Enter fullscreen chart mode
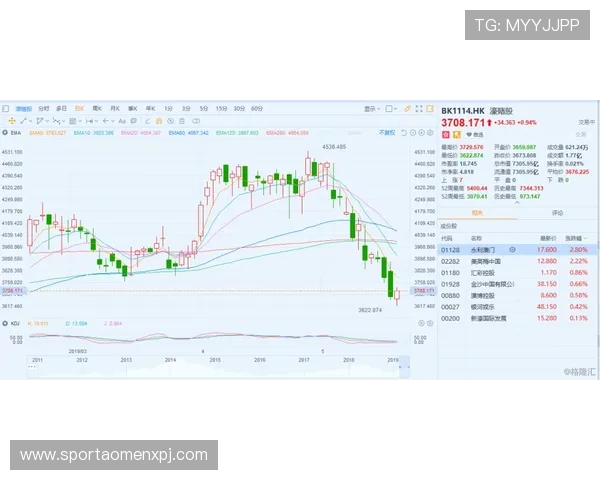Viewport: 600px width, 480px height. tap(419, 109)
